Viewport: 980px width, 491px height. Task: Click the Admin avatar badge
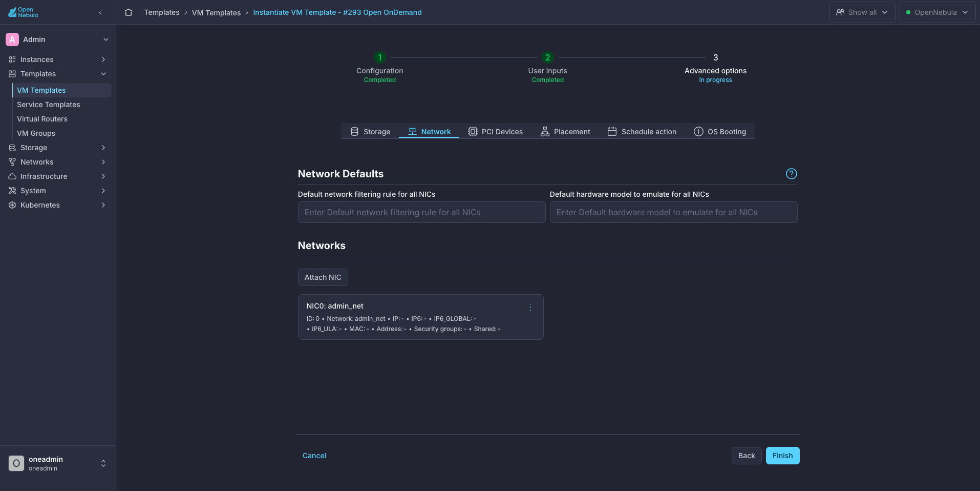point(12,39)
